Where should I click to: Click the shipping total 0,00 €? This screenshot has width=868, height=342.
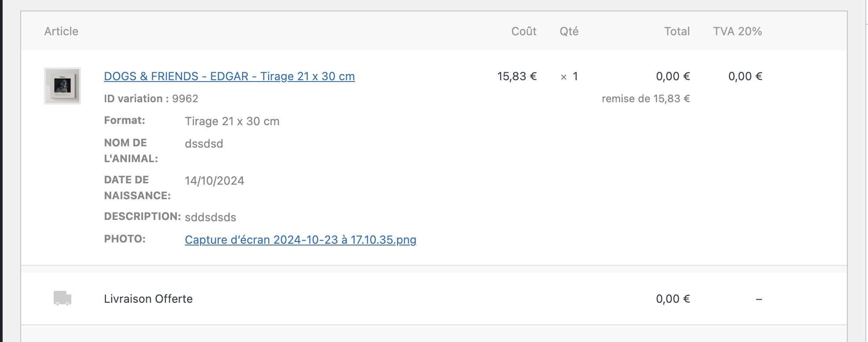coord(673,299)
